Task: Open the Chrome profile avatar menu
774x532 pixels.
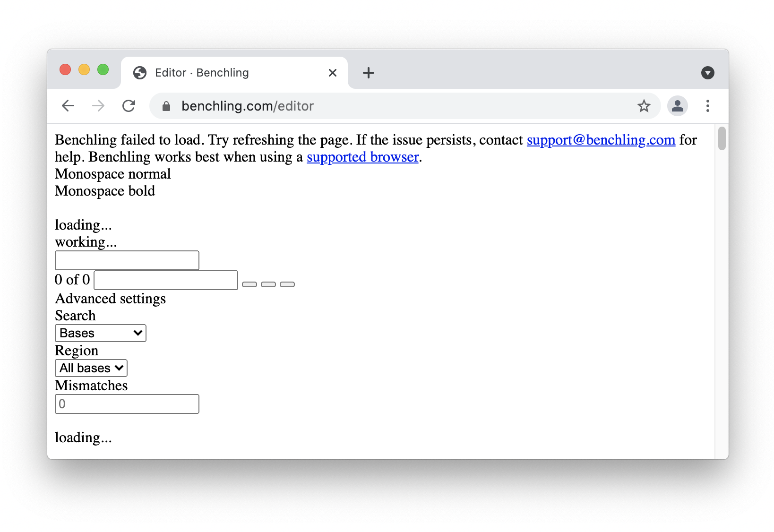Action: pyautogui.click(x=677, y=106)
